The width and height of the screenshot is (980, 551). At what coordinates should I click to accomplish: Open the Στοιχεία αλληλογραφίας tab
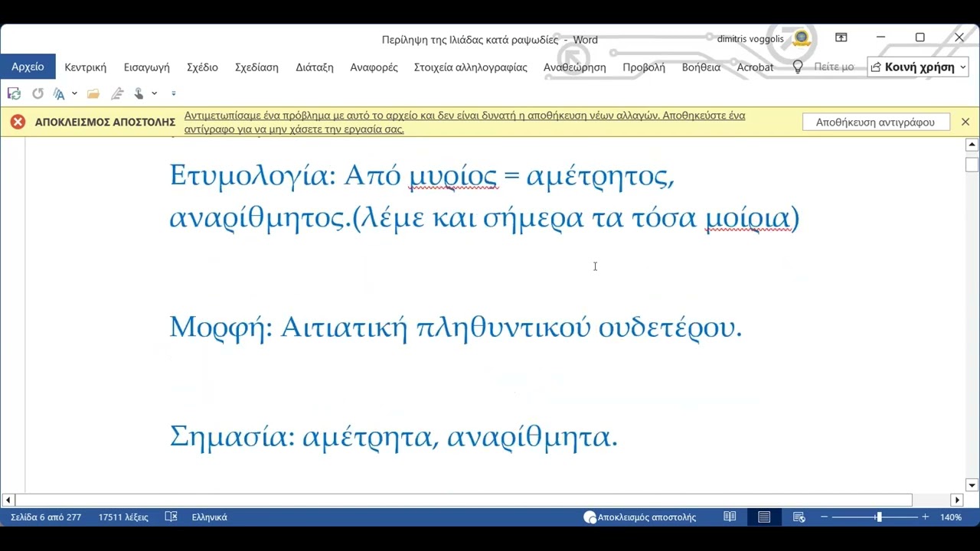point(470,67)
